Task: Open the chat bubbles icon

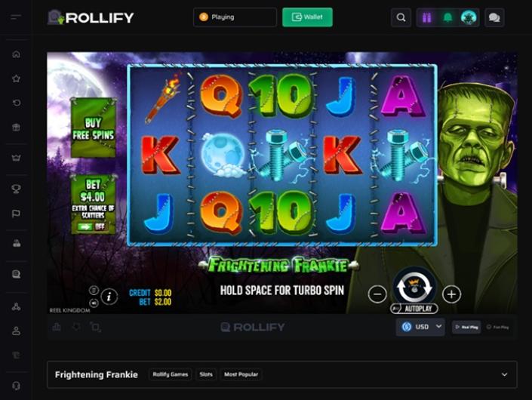Action: tap(494, 17)
